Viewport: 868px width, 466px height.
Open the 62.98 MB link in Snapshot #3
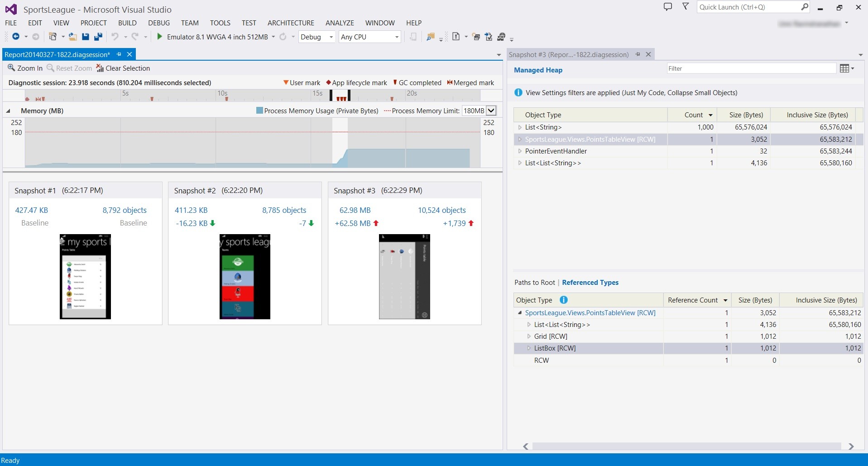355,210
